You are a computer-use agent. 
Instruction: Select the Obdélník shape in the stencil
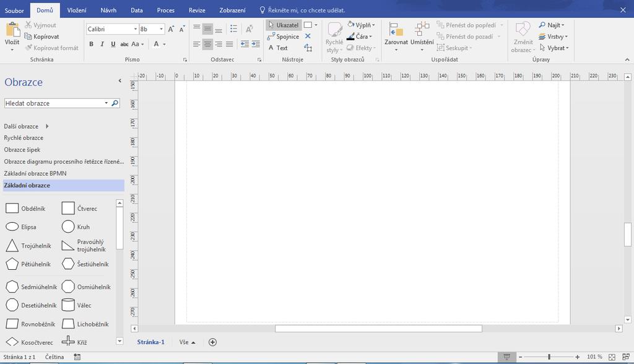click(25, 208)
